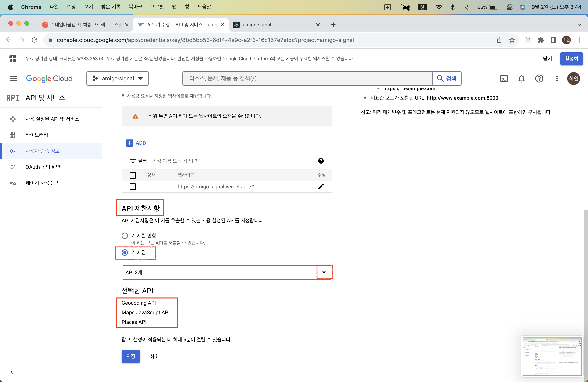
Task: Toggle Chrome side panel icon
Action: tap(553, 40)
